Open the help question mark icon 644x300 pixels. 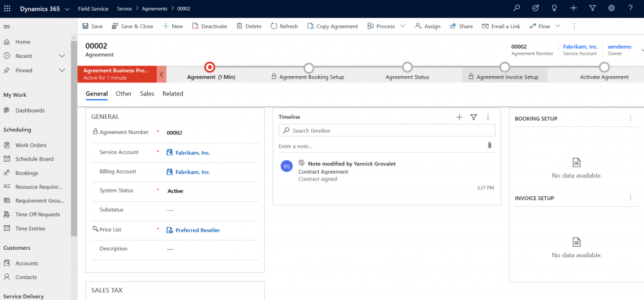click(x=630, y=8)
